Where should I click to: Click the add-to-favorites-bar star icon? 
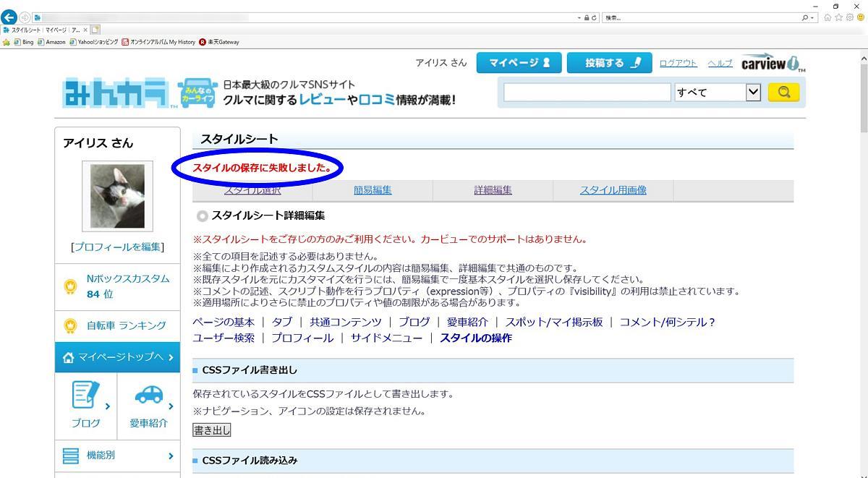7,42
